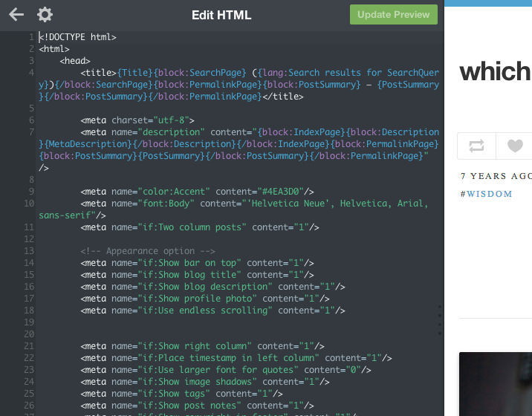532x416 pixels.
Task: Open editor settings via the gear icon
Action: coord(45,15)
